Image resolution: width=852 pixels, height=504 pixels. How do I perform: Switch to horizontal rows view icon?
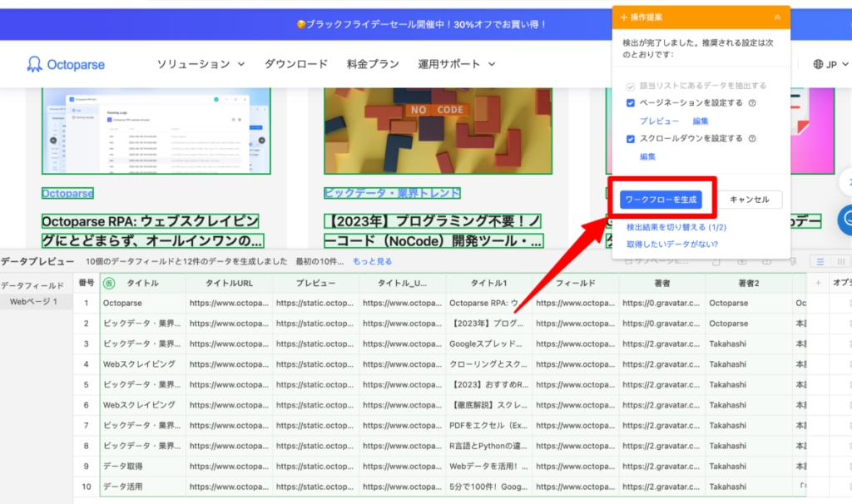click(820, 262)
